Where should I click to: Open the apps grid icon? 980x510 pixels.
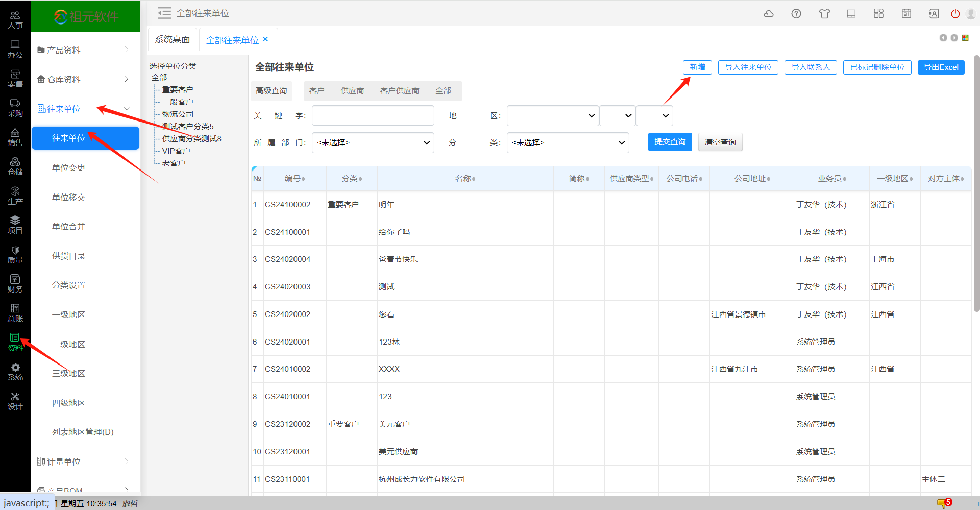click(878, 14)
